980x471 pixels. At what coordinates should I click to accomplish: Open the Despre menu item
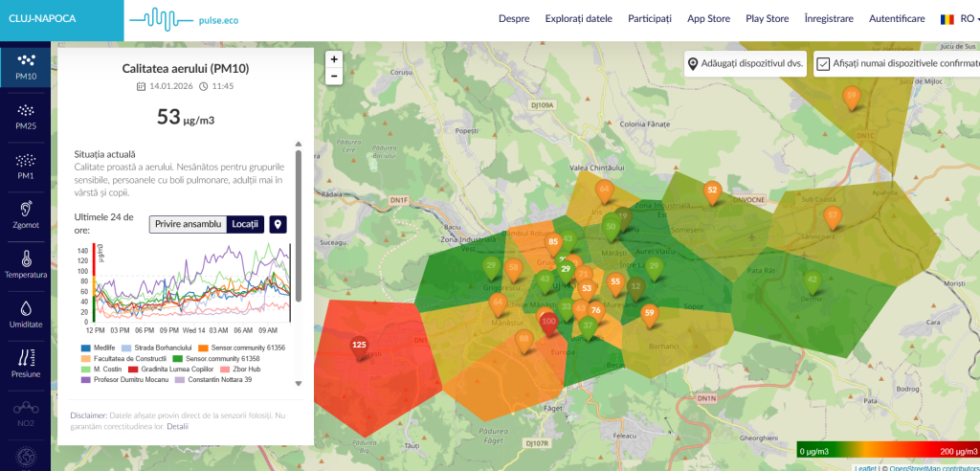click(x=514, y=19)
